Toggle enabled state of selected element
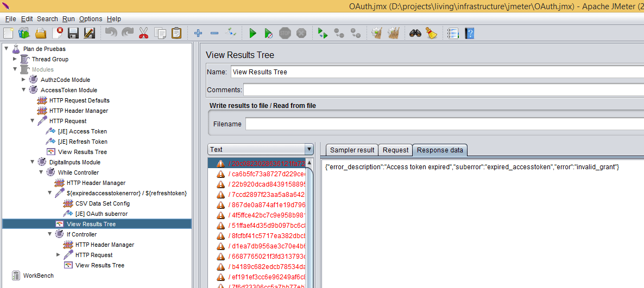This screenshot has height=288, width=644. click(231, 33)
